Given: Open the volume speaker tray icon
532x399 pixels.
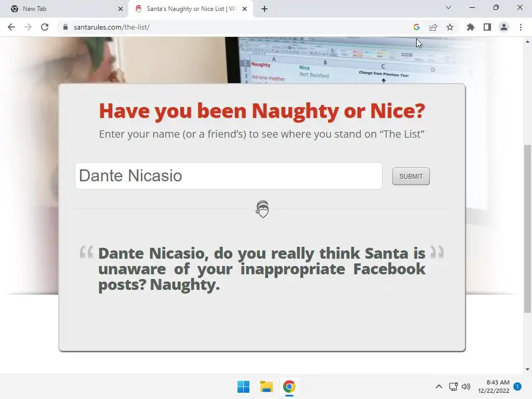Looking at the screenshot, I should click(x=466, y=387).
